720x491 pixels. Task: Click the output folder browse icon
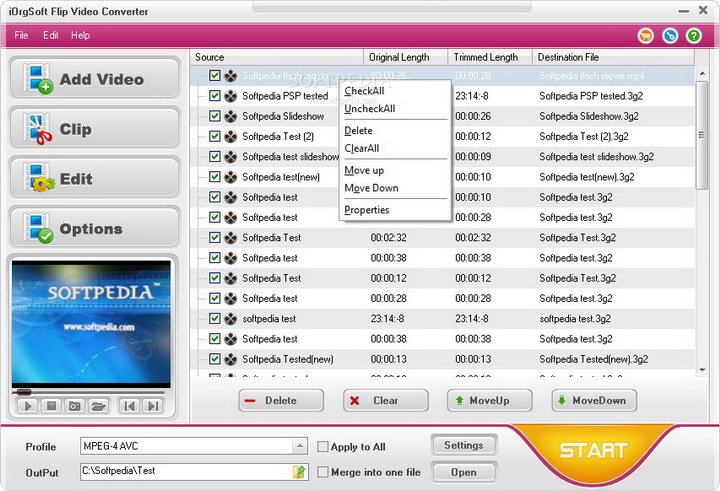(299, 472)
